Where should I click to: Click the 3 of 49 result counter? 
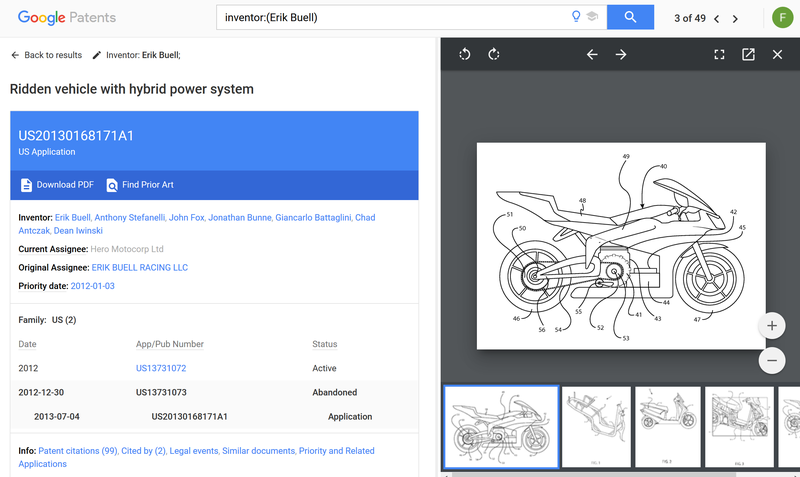click(x=690, y=18)
